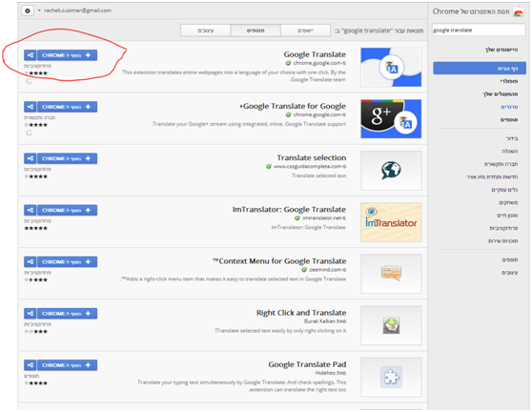Select the Games sidebar category

[x=508, y=202]
